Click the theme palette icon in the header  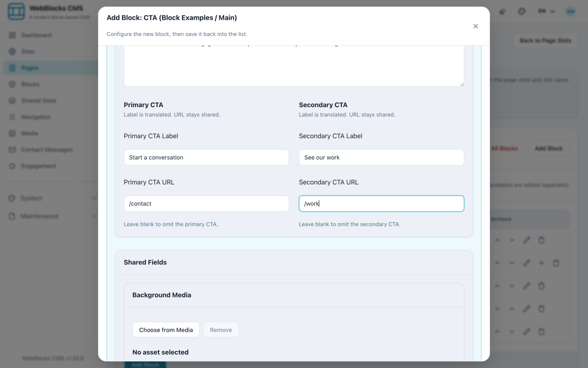click(521, 11)
